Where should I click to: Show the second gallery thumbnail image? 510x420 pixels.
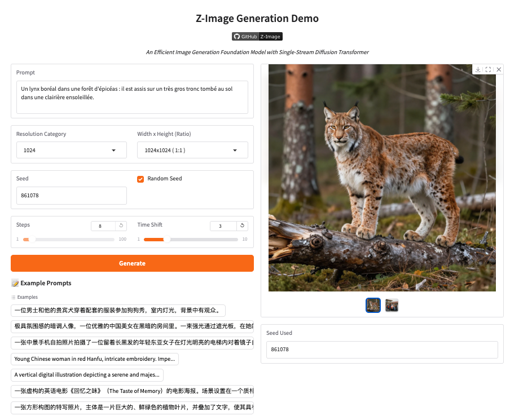392,305
